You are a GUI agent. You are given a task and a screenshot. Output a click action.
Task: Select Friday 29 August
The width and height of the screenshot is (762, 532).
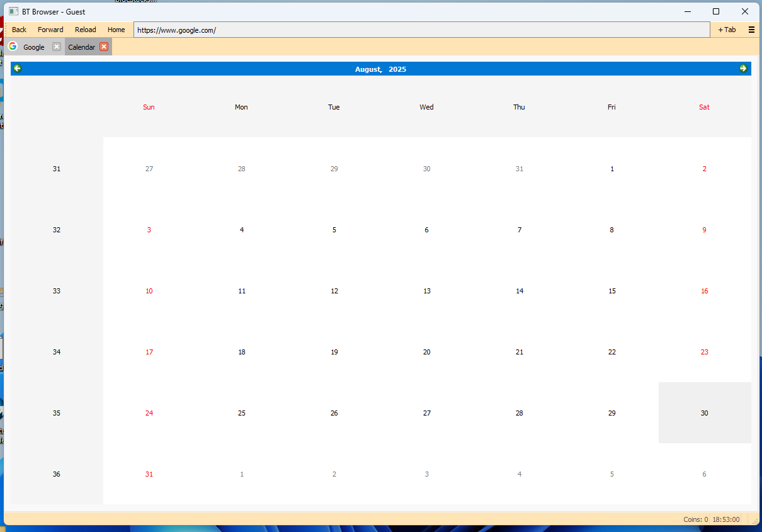612,413
